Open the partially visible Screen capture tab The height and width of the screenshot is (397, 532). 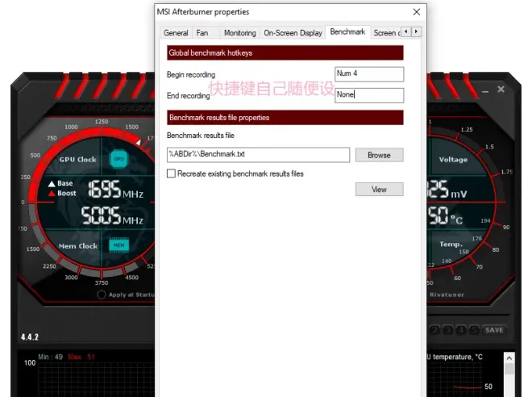[x=386, y=33]
